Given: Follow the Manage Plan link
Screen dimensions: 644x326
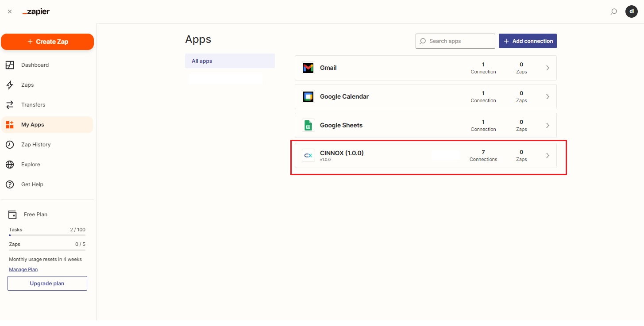Looking at the screenshot, I should click(x=23, y=269).
